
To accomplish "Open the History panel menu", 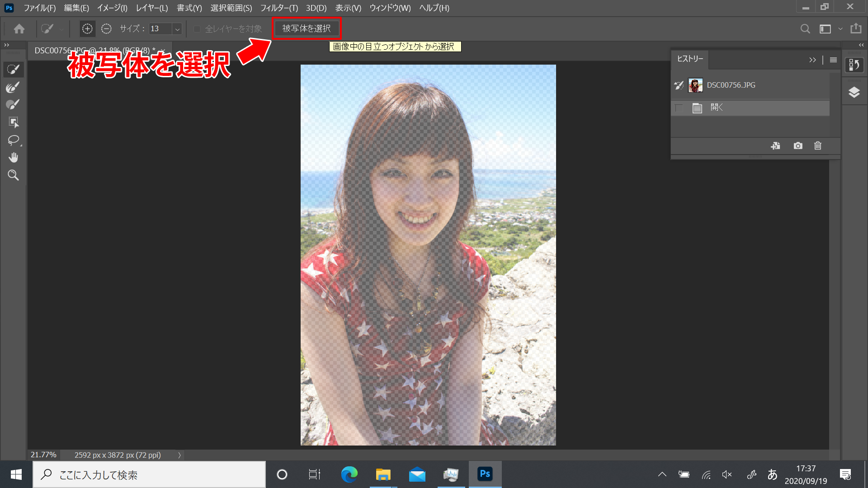I will (833, 60).
